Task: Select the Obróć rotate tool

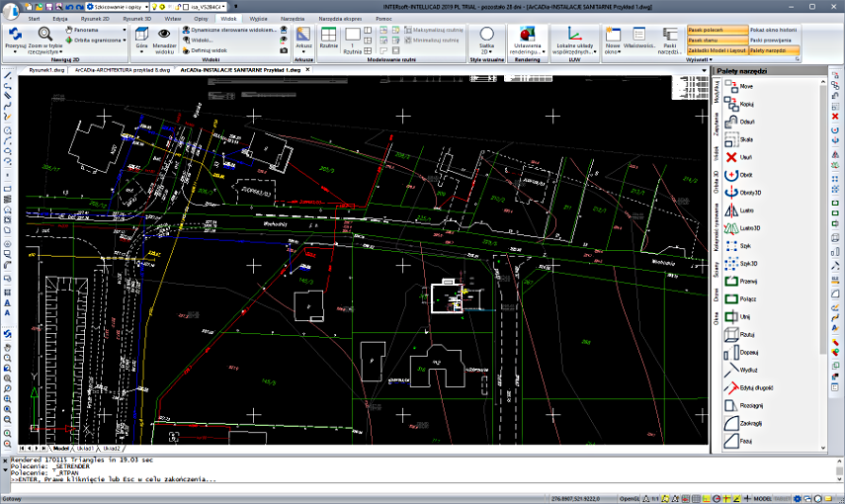Action: coord(738,175)
